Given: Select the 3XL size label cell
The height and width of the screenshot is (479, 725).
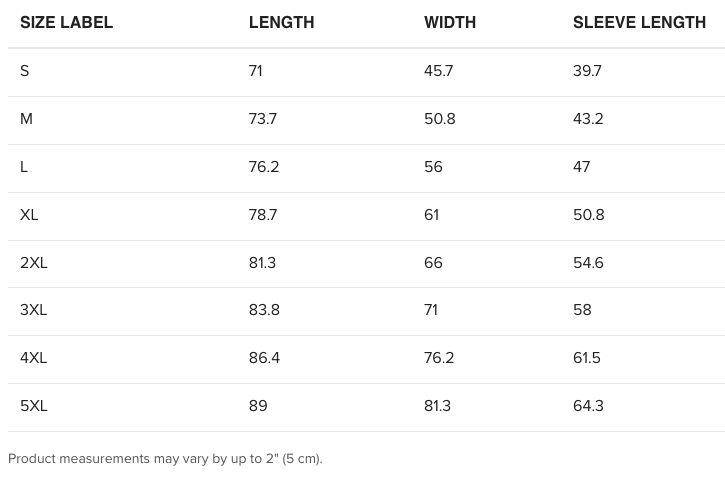Looking at the screenshot, I should [x=34, y=310].
